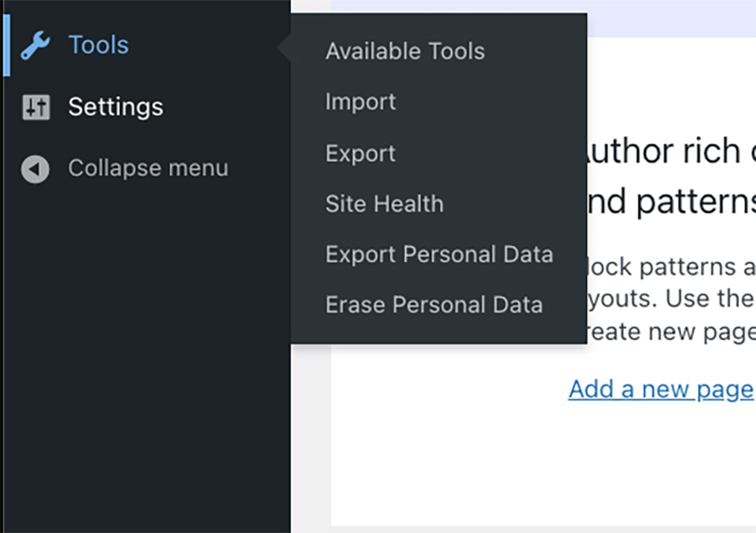Collapse the sidebar via Collapse menu text

148,168
